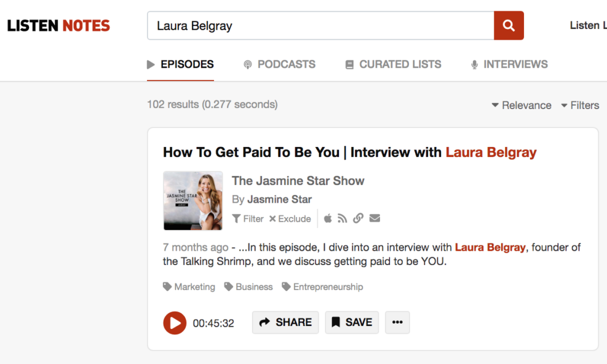The width and height of the screenshot is (607, 364).
Task: Click the Share button
Action: click(x=285, y=323)
